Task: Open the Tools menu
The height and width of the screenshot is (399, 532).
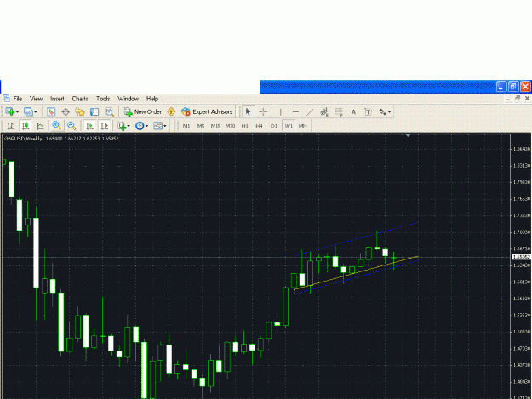Action: tap(103, 99)
